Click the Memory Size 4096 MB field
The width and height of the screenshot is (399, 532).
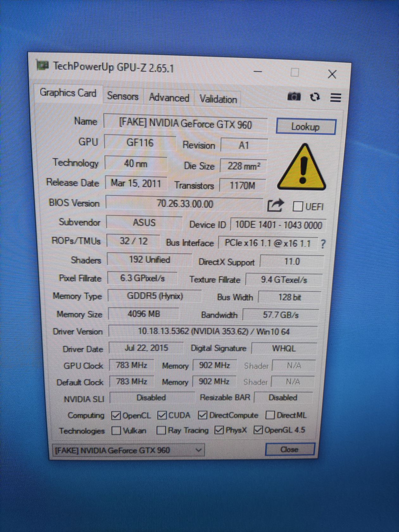tap(144, 314)
